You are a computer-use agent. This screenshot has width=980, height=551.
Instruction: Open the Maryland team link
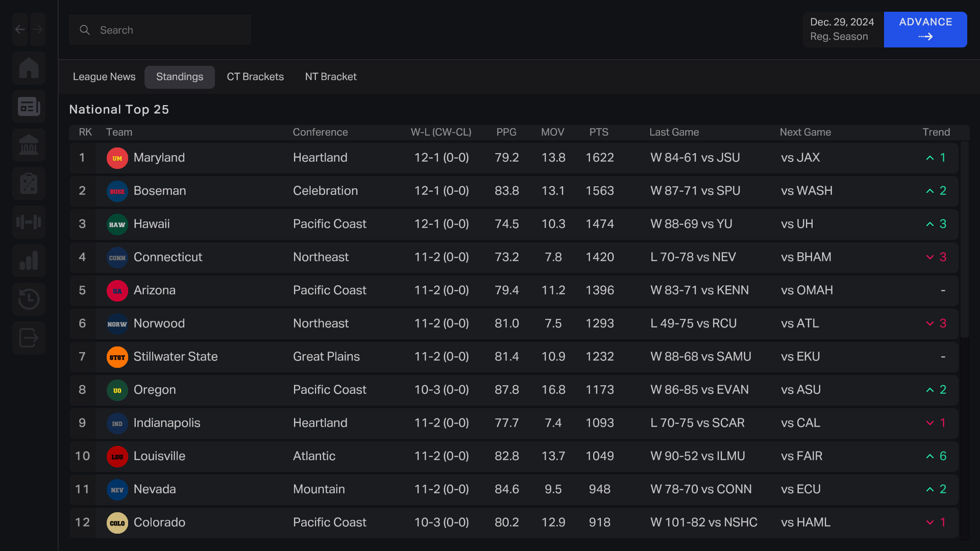pos(159,158)
